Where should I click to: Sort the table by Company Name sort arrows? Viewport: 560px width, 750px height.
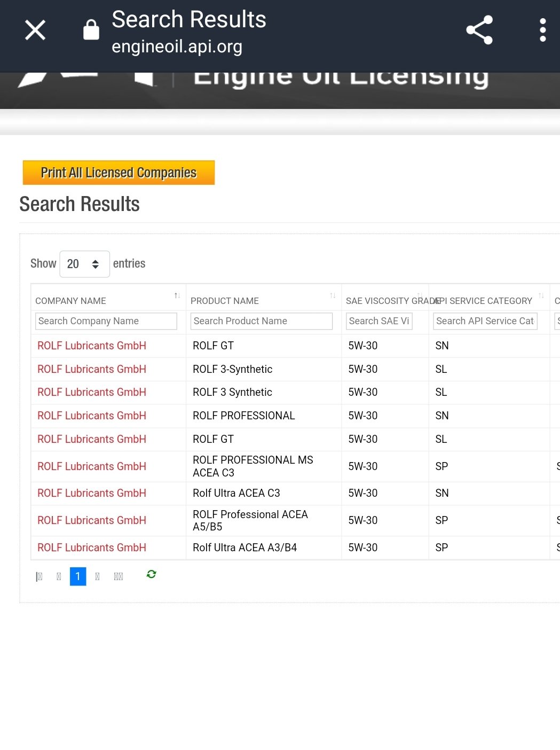177,295
